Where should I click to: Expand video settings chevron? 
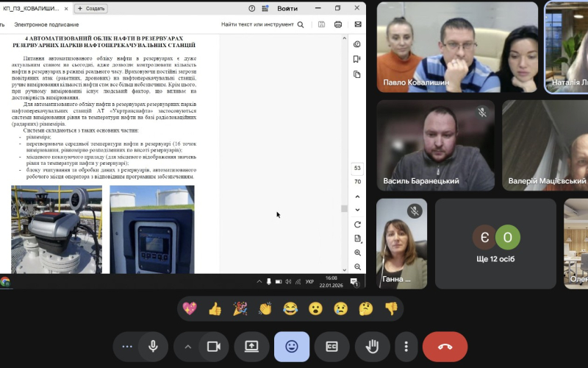coord(187,346)
